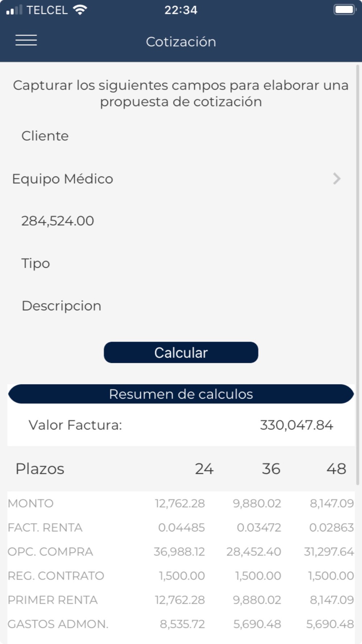Tap the Valor Factura amount 330,047.84
This screenshot has width=362, height=644.
(296, 425)
